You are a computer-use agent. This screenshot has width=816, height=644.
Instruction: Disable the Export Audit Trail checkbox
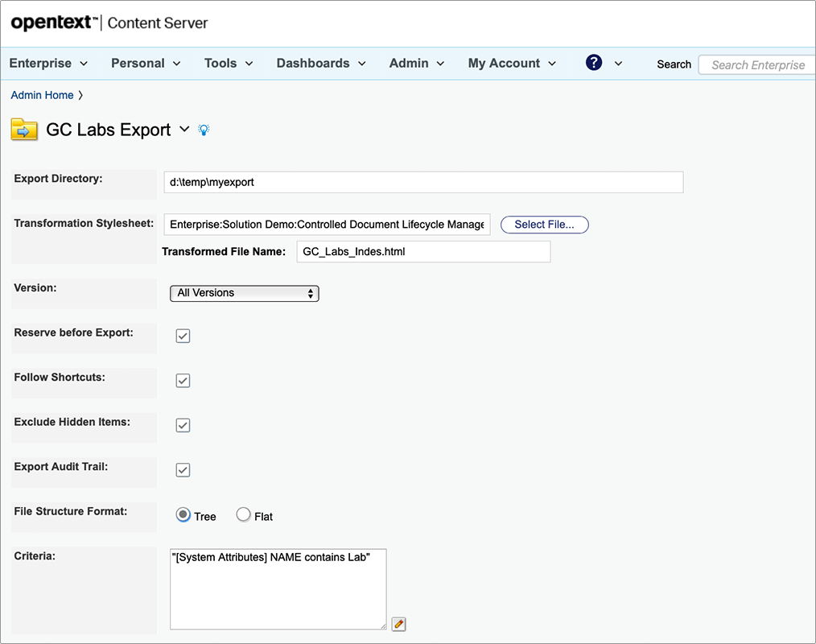click(183, 470)
